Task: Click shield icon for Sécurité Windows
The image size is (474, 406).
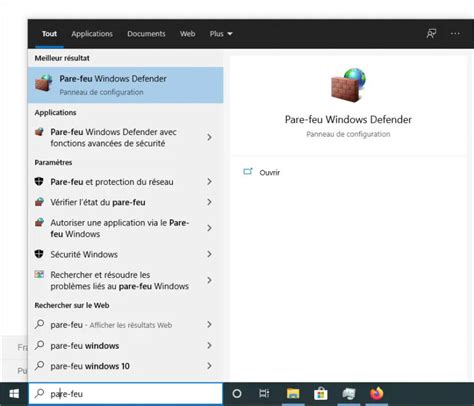Action: (39, 254)
